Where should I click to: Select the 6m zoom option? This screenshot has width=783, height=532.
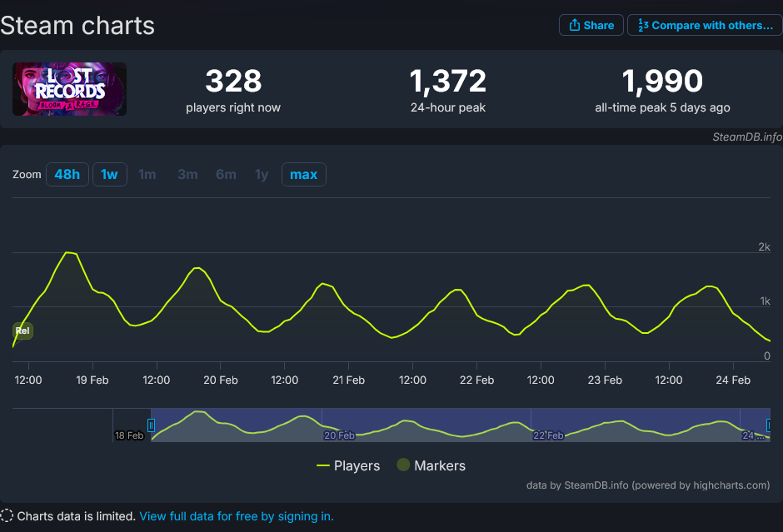pos(226,174)
